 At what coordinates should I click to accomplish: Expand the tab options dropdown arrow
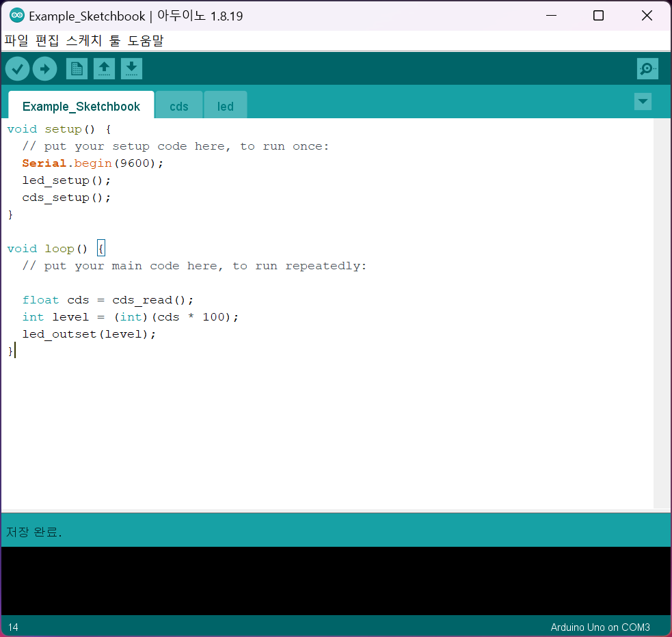(x=643, y=102)
